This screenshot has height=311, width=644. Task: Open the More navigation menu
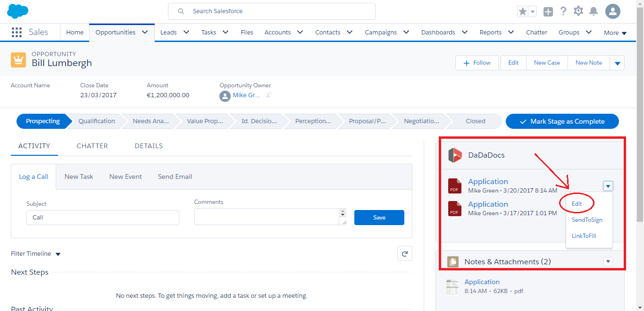coord(615,33)
